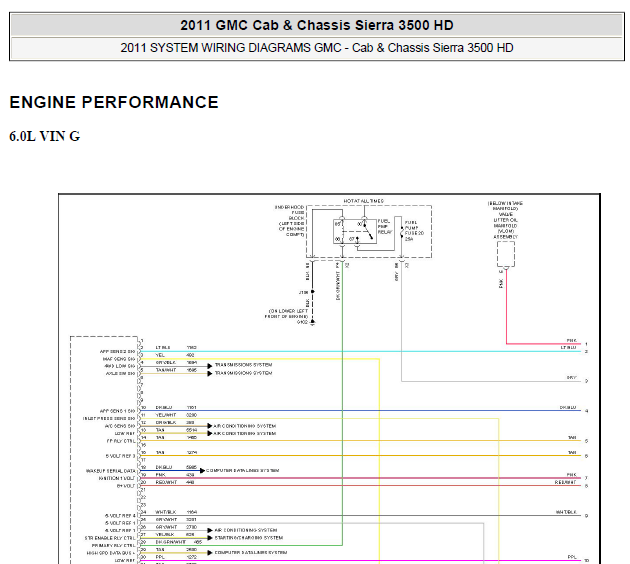Open Transmissions System reference on TAN/WHT wire

(x=243, y=372)
